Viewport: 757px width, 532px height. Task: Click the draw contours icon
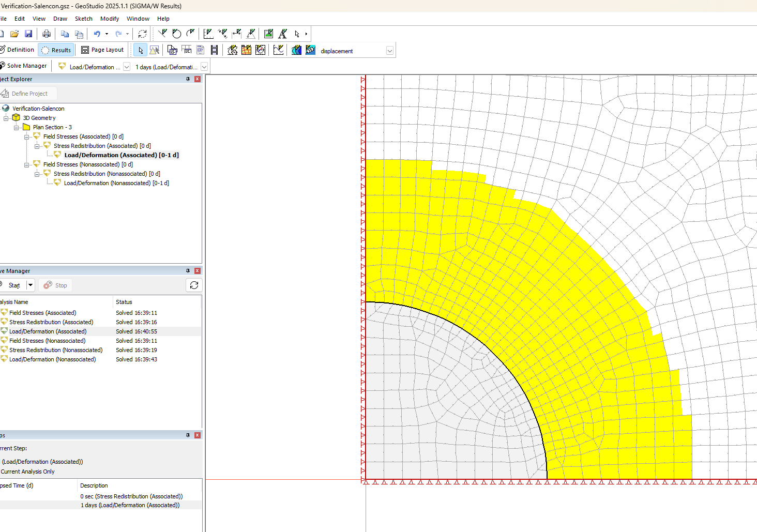296,50
